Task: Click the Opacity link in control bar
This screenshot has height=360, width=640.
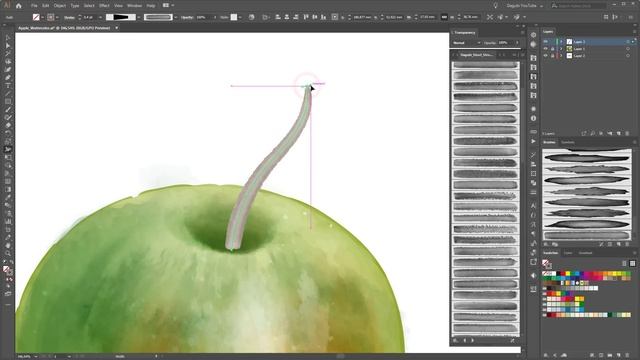Action: (187, 17)
